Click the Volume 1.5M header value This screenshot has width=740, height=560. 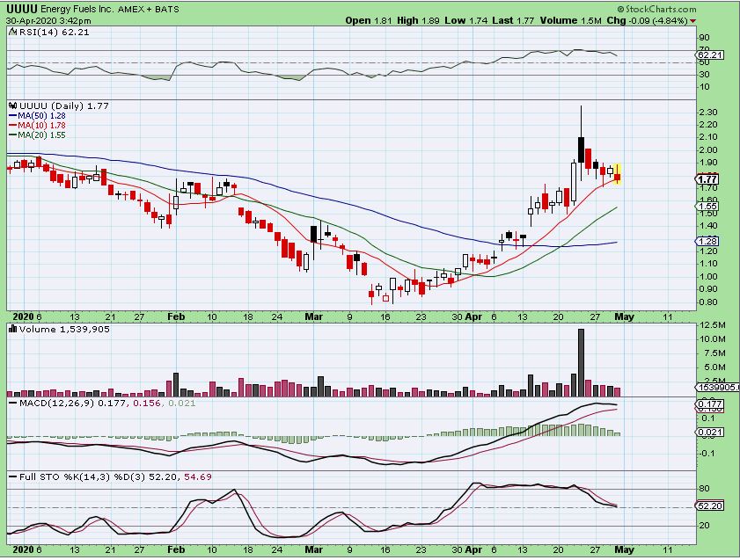point(571,20)
